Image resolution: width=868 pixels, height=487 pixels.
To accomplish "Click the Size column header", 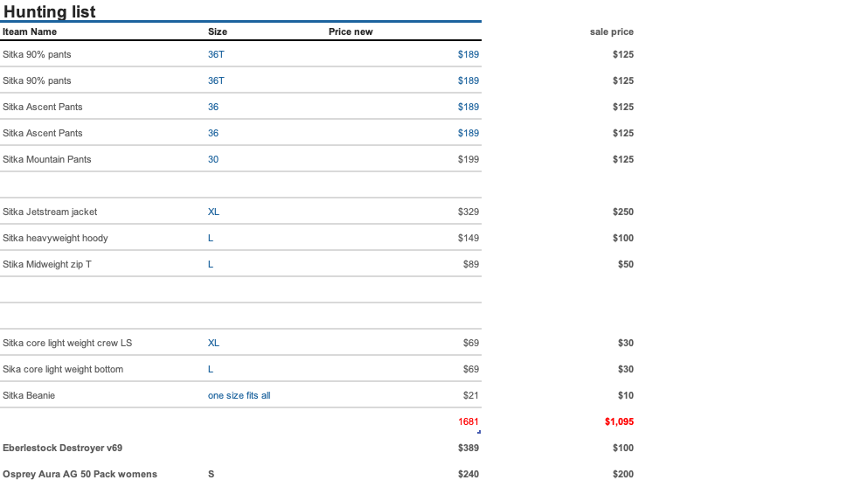I will pyautogui.click(x=218, y=31).
